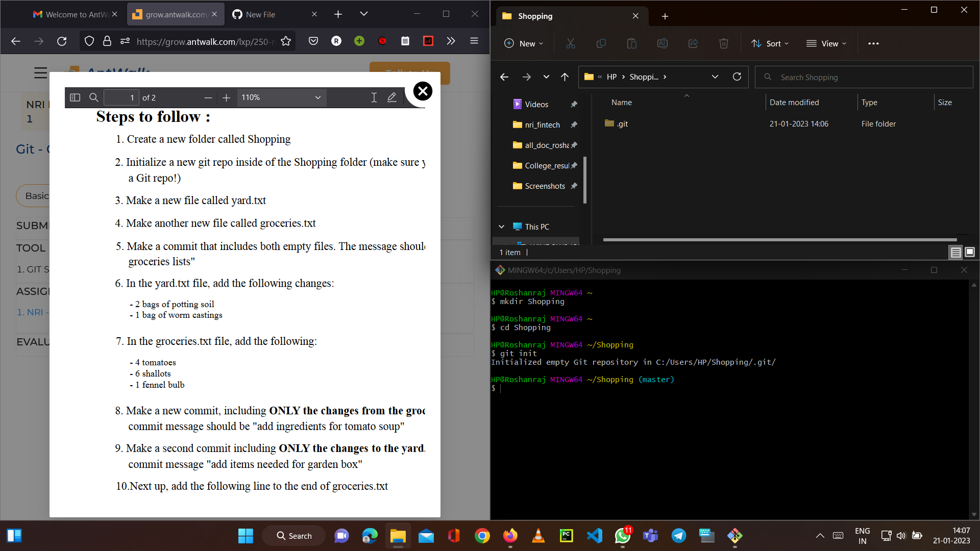Open document search with the PDF magnifier icon
The height and width of the screenshot is (551, 980).
(93, 97)
